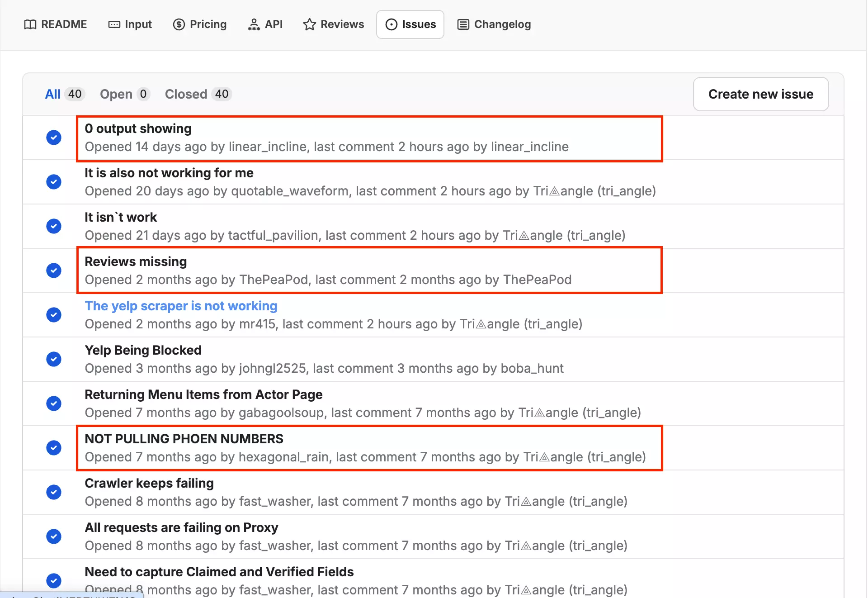The height and width of the screenshot is (598, 868).
Task: Open 'Returning Menu Items from Actor Page'
Action: point(203,394)
